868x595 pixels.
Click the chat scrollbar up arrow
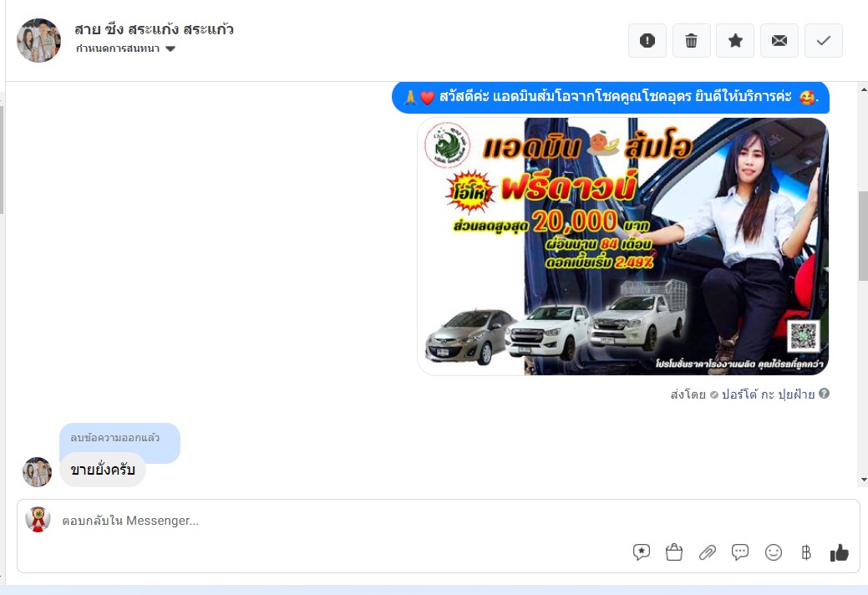coord(864,89)
